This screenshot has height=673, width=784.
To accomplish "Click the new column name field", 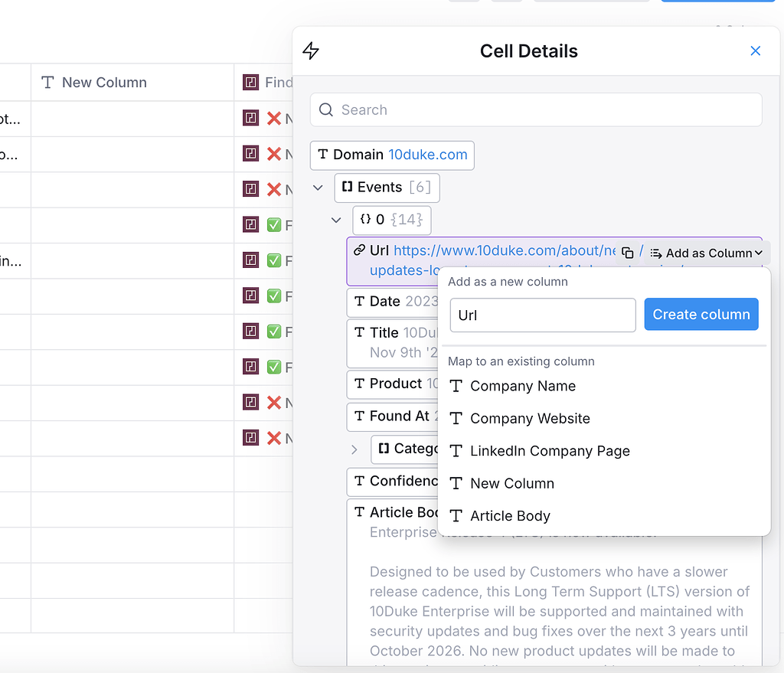I will point(543,315).
